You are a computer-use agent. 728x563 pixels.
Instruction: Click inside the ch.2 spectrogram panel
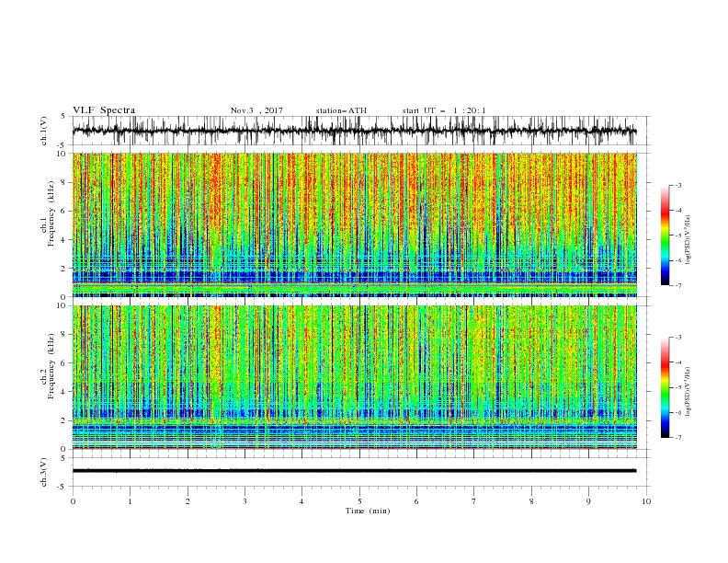click(354, 377)
